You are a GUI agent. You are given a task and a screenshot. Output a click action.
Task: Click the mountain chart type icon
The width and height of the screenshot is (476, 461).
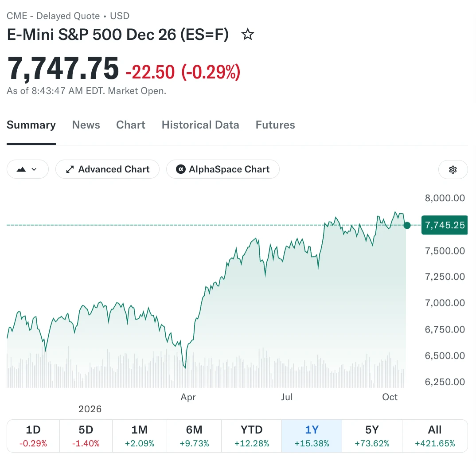click(x=21, y=169)
